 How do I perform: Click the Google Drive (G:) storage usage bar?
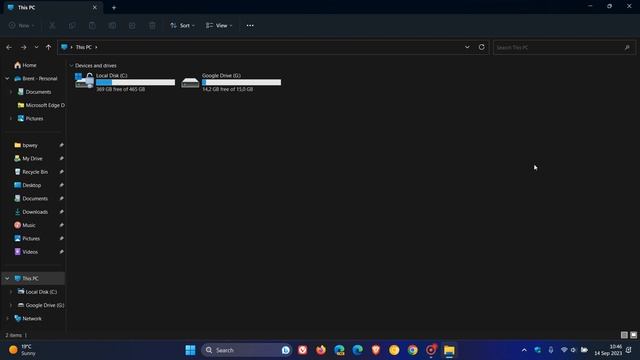coord(242,82)
